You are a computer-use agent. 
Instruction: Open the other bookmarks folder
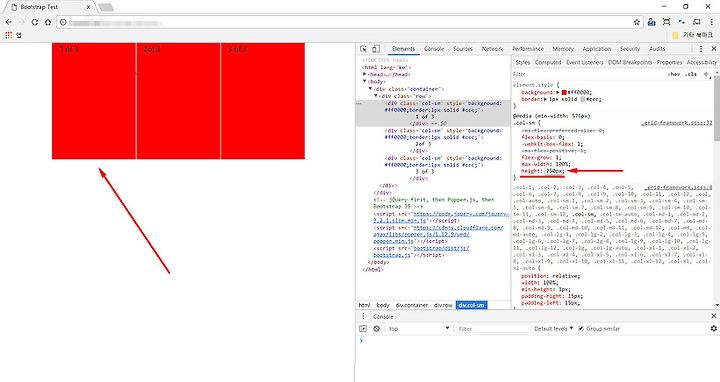(692, 35)
